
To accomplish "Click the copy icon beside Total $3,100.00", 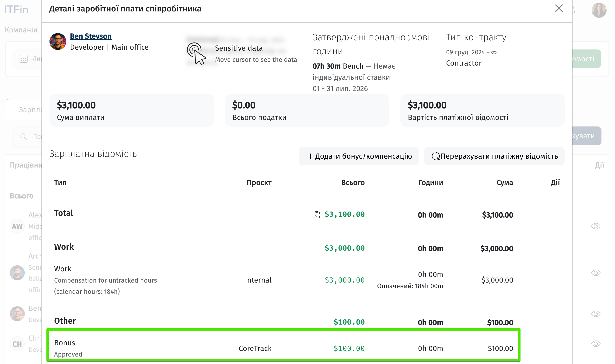I will (x=317, y=215).
